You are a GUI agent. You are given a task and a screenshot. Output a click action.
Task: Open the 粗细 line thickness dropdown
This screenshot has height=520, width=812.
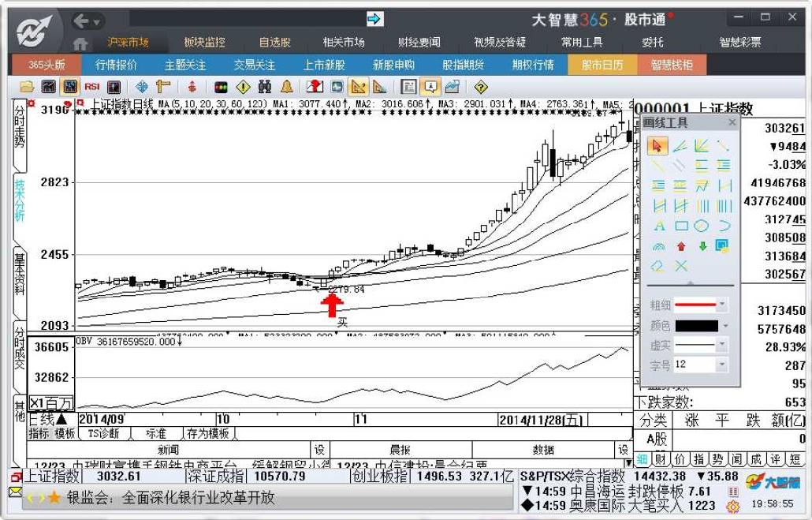point(722,305)
